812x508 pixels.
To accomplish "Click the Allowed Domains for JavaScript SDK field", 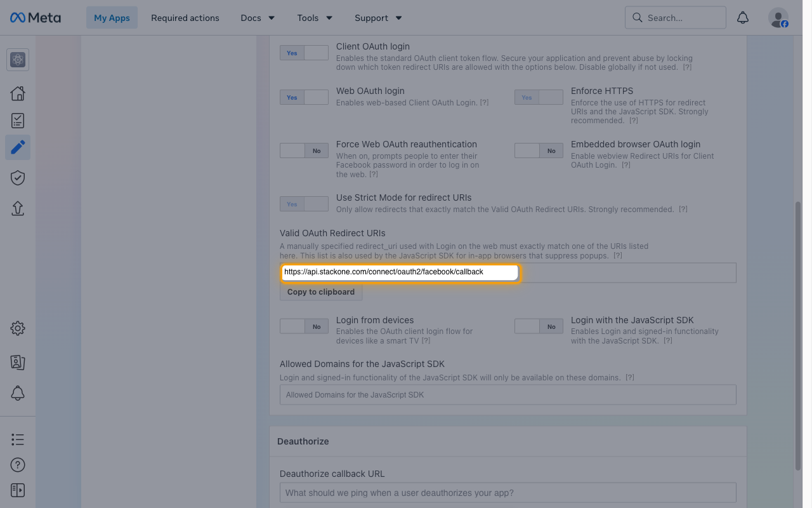I will pyautogui.click(x=508, y=394).
